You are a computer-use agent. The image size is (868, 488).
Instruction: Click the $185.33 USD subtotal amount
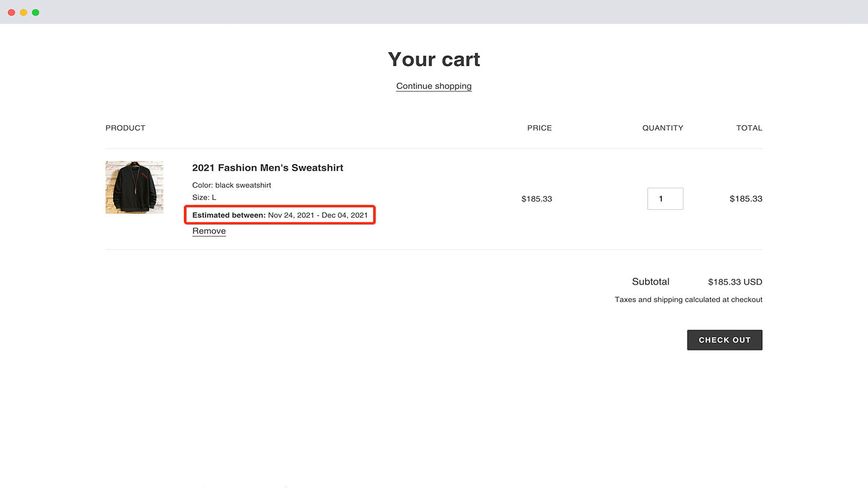[x=735, y=281]
